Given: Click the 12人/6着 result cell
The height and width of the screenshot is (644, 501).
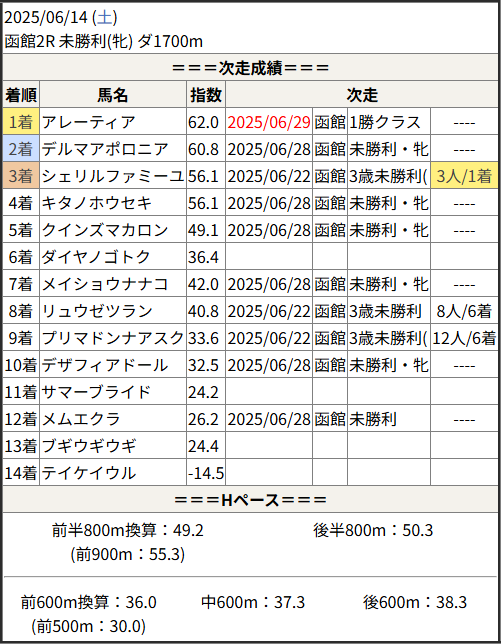Looking at the screenshot, I should pyautogui.click(x=464, y=338).
